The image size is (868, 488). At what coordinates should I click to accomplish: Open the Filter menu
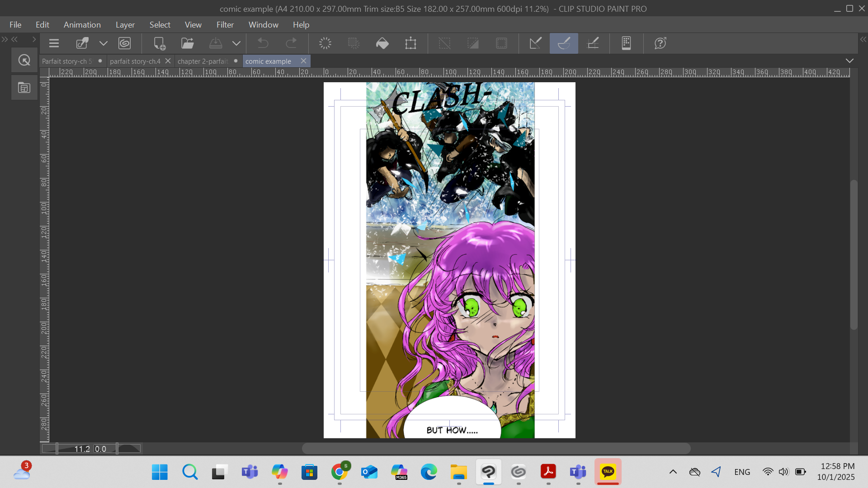point(225,25)
